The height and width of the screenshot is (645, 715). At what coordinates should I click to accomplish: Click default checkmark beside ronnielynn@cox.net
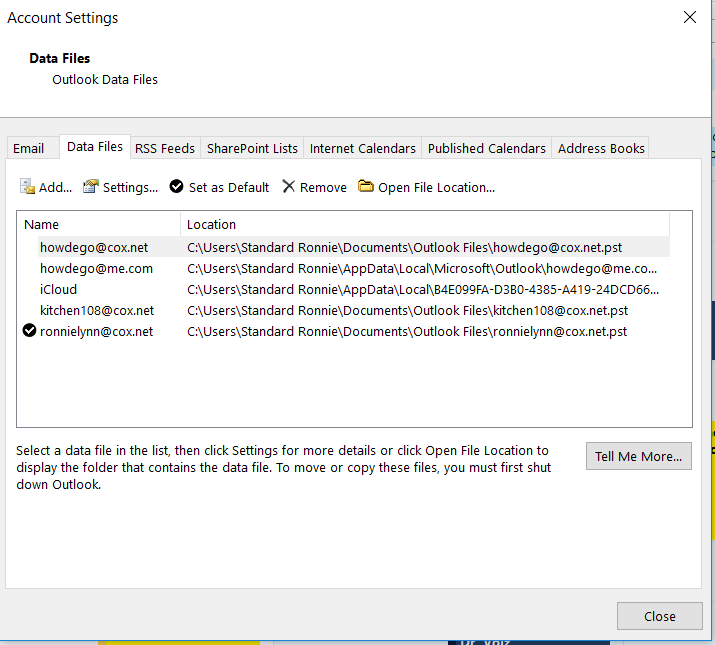pyautogui.click(x=30, y=331)
